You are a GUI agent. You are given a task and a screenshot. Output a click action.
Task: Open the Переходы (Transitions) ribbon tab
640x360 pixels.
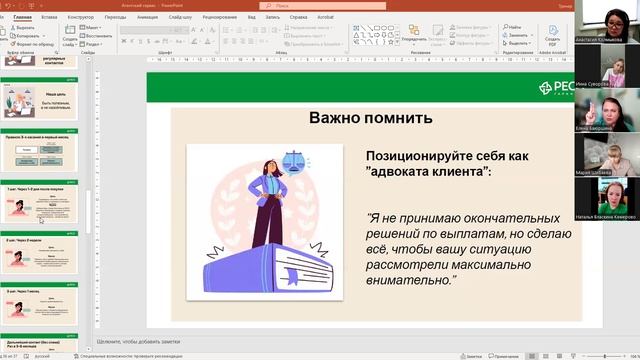[x=115, y=17]
